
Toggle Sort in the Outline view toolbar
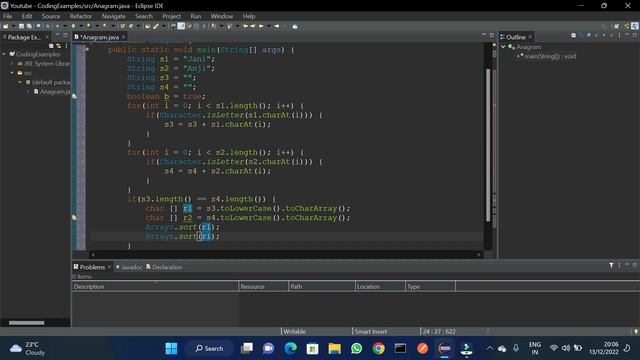tap(581, 36)
